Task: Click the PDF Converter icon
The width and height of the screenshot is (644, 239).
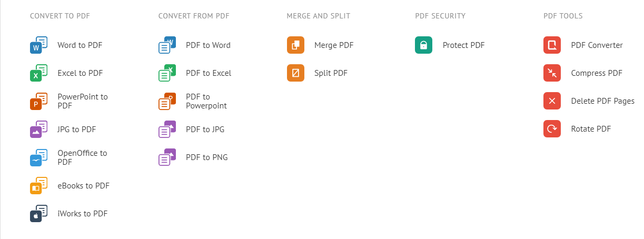Action: pyautogui.click(x=552, y=45)
